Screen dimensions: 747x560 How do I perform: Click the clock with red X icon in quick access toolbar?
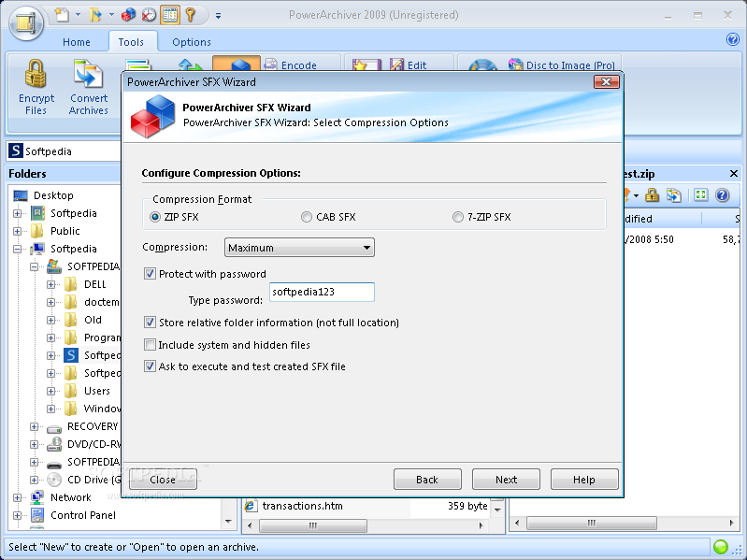tap(149, 15)
